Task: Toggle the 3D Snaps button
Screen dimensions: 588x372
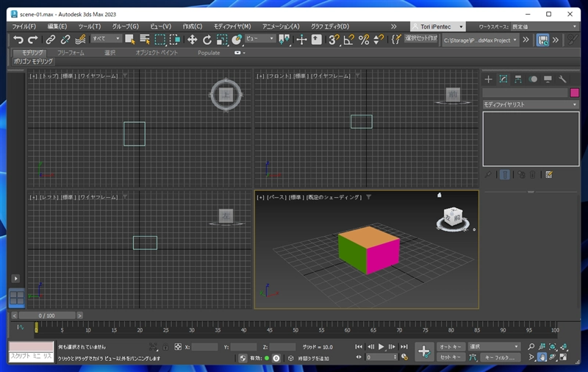Action: [334, 40]
